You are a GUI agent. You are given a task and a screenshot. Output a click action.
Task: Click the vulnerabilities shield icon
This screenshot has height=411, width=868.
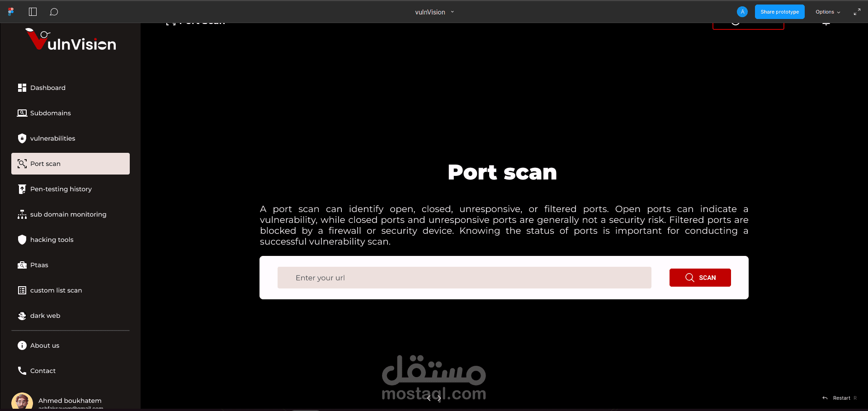point(22,138)
